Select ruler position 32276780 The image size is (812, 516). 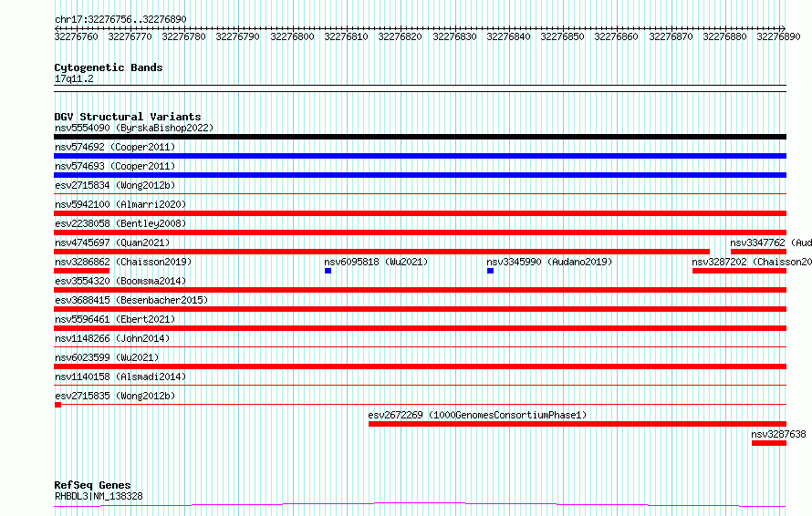pyautogui.click(x=183, y=36)
